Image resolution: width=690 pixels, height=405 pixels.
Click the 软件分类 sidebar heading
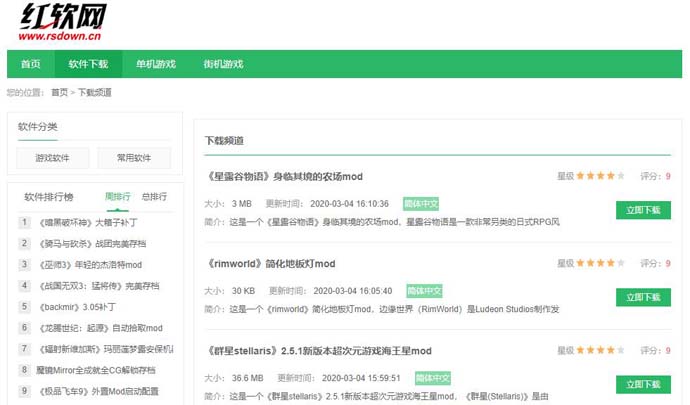click(x=38, y=127)
